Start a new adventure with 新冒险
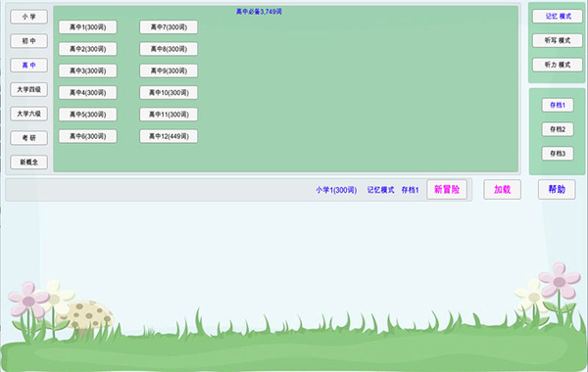The height and width of the screenshot is (372, 588). click(x=447, y=190)
